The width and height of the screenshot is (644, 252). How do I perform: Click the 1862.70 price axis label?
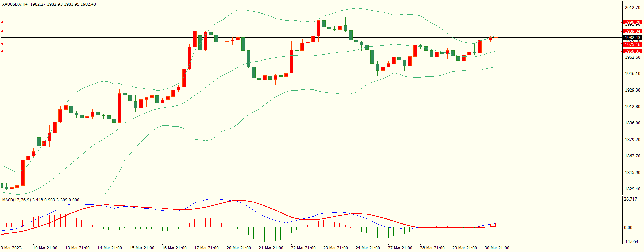pyautogui.click(x=632, y=156)
